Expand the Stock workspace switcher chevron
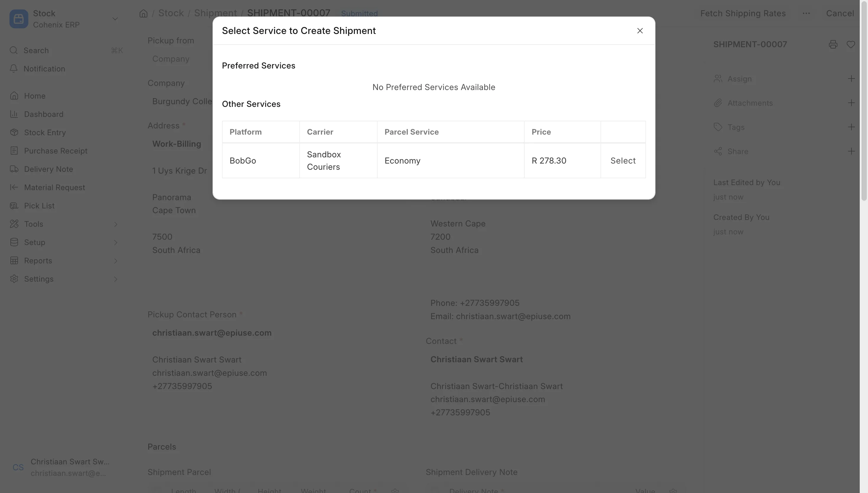The height and width of the screenshot is (493, 868). click(x=115, y=19)
